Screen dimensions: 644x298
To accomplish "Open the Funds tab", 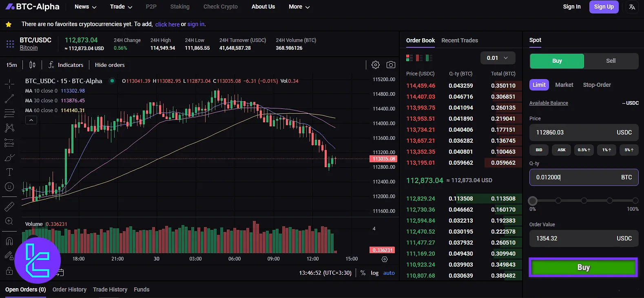I will click(142, 289).
